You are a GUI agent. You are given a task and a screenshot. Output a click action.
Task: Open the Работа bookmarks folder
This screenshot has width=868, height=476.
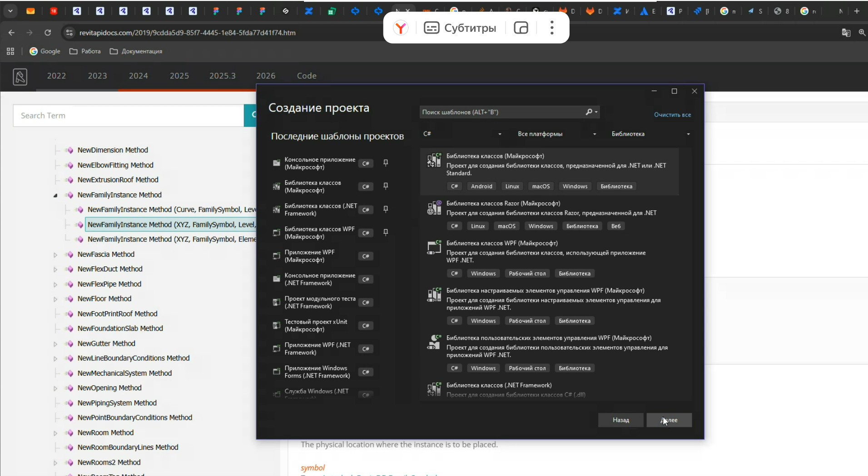[x=85, y=51]
